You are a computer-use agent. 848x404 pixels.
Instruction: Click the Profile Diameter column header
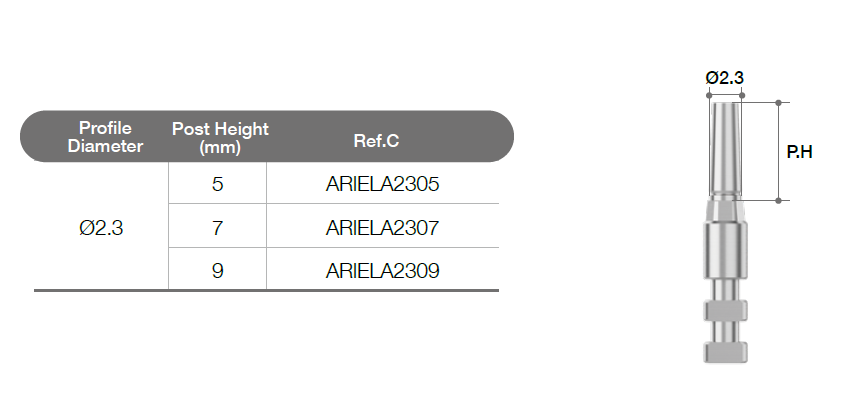click(105, 137)
